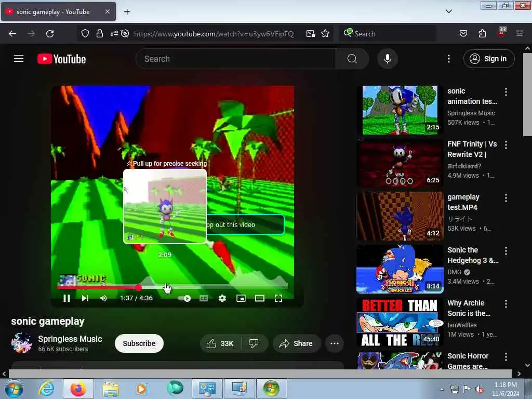This screenshot has height=399, width=532.
Task: Search with your voice microphone
Action: coord(388,59)
